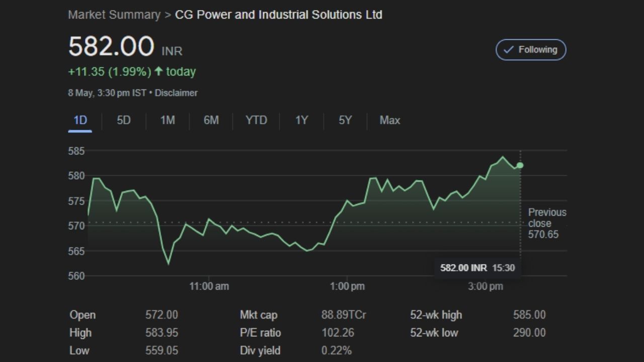This screenshot has width=644, height=362.
Task: Click the CG Power and Industrial Solutions title
Action: pos(279,15)
